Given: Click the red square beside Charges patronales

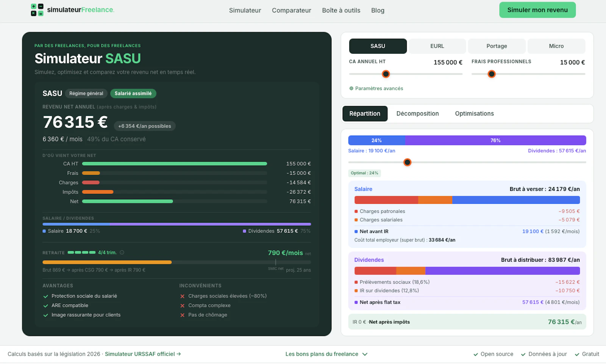Looking at the screenshot, I should (356, 211).
